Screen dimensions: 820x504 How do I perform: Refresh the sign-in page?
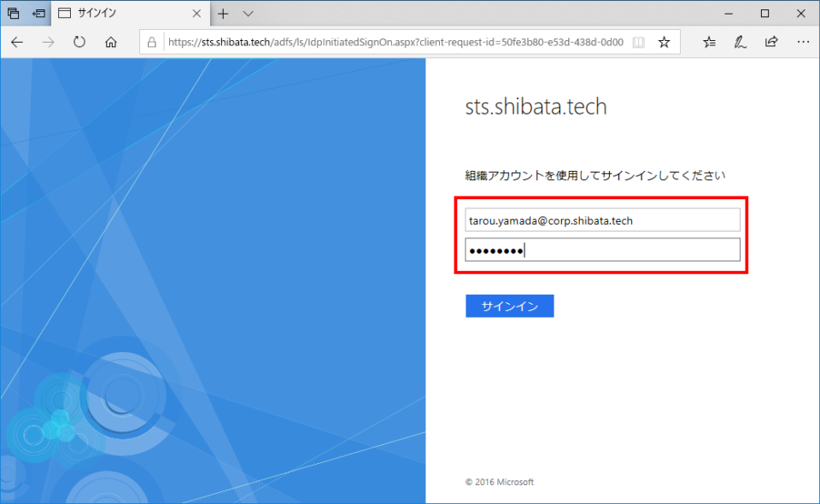click(79, 43)
